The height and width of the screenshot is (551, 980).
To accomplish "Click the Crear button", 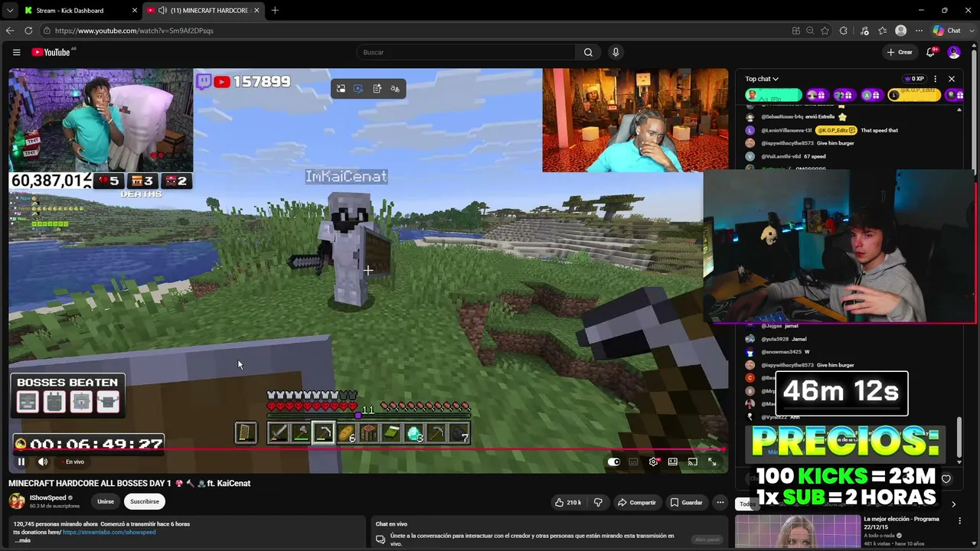I will click(x=899, y=52).
